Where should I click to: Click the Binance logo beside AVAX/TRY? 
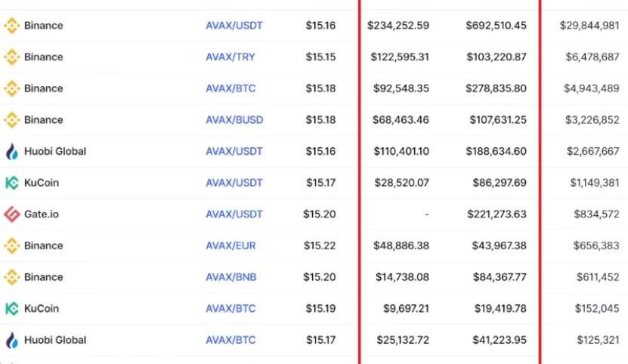point(11,57)
